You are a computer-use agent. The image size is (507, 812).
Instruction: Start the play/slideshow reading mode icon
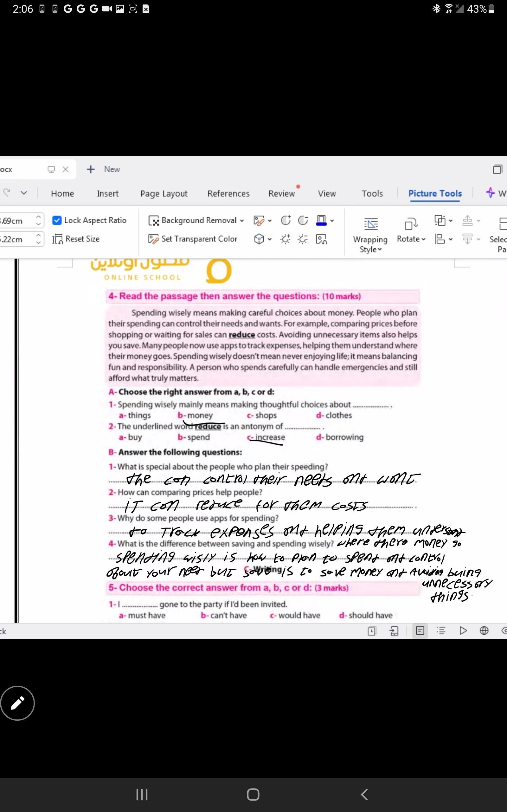(x=463, y=631)
